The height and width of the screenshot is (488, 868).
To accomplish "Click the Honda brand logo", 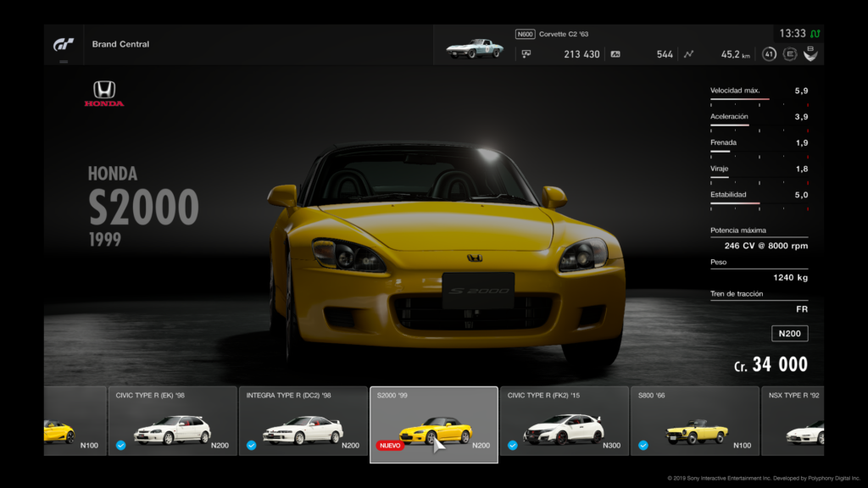I will pyautogui.click(x=104, y=93).
